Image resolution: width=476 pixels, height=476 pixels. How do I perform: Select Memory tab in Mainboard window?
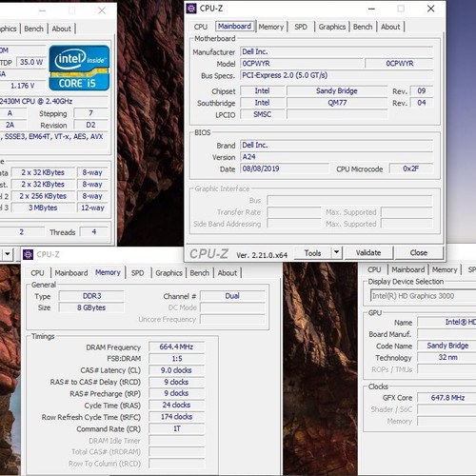point(271,27)
